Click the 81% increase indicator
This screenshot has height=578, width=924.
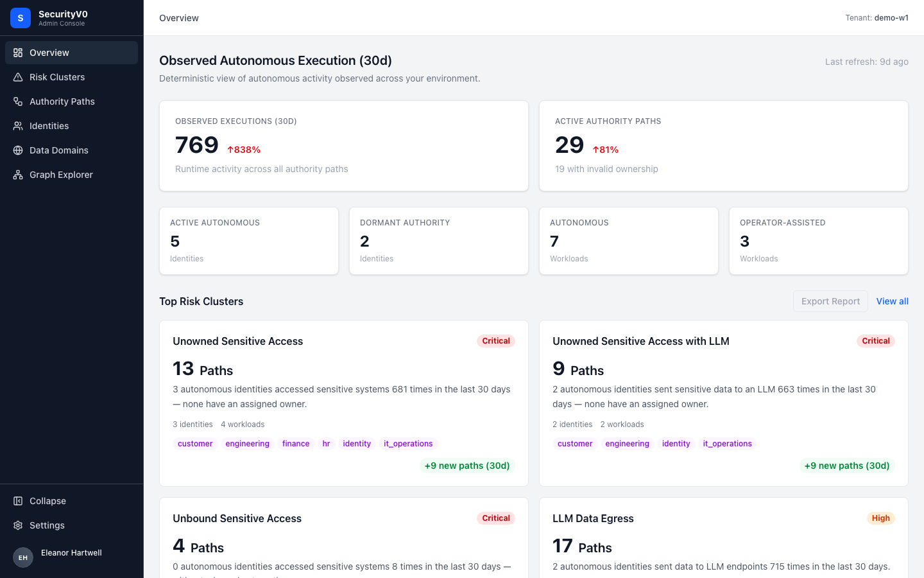606,150
